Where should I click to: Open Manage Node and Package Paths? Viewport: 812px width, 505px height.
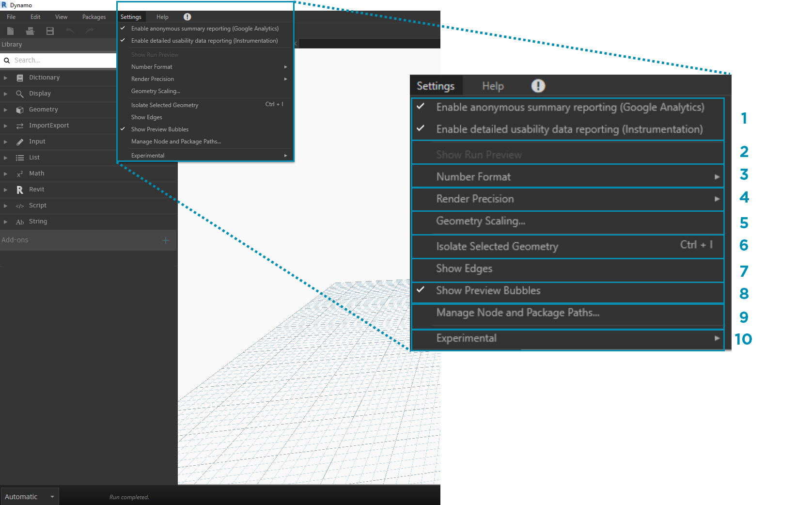point(176,142)
